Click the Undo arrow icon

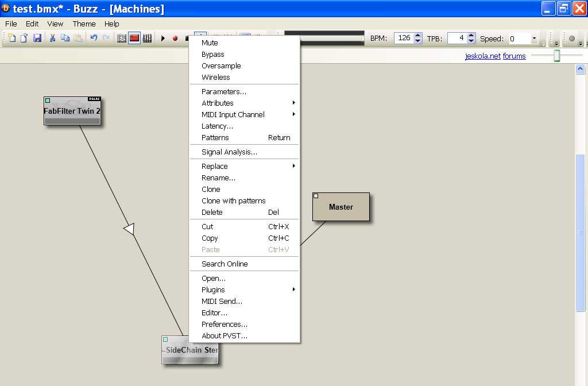94,38
